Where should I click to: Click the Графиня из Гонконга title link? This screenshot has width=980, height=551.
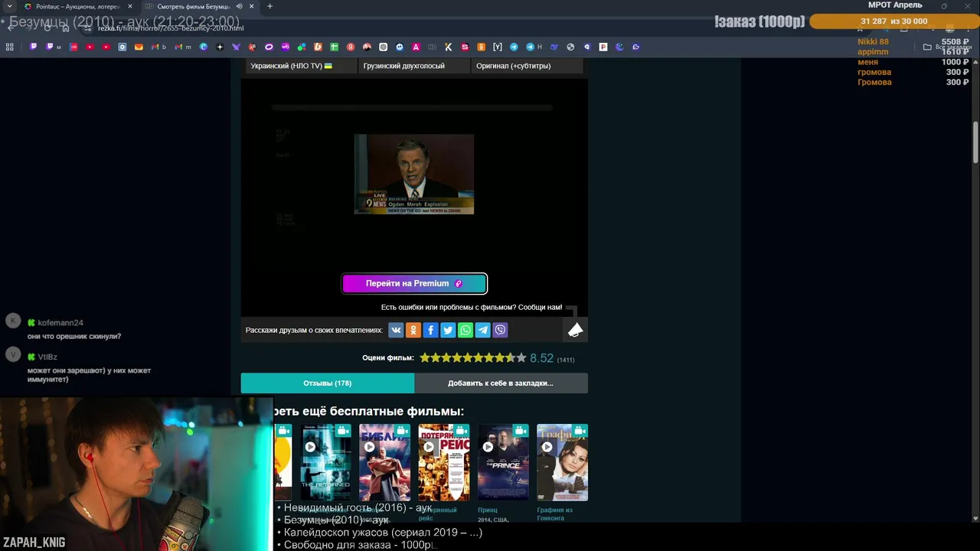(555, 514)
